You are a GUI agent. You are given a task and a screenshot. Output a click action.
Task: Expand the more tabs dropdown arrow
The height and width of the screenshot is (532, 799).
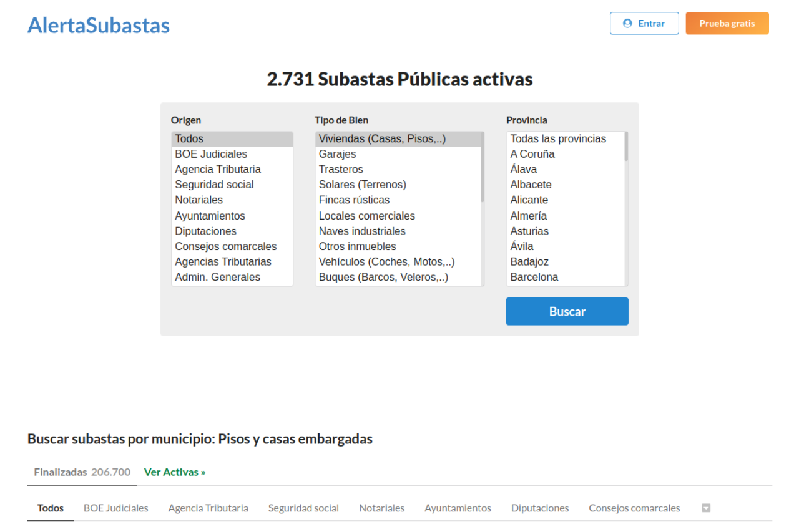pyautogui.click(x=706, y=508)
